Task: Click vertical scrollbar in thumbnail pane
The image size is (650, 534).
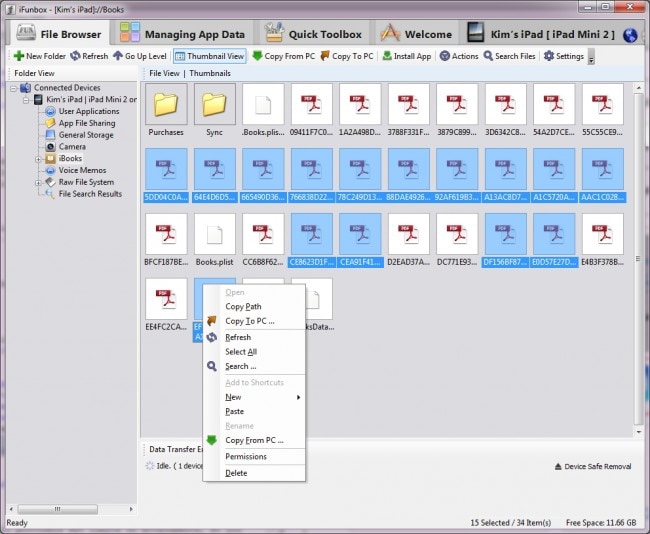Action: (638, 259)
